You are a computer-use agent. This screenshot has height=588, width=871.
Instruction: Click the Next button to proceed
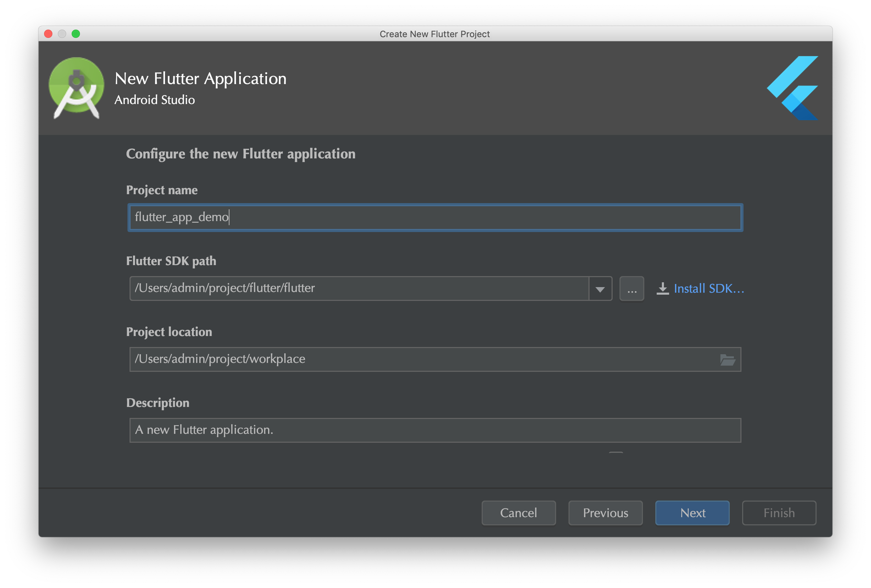pyautogui.click(x=694, y=513)
